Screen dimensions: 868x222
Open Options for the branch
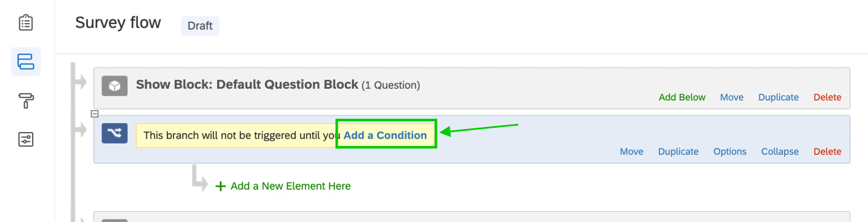[729, 151]
